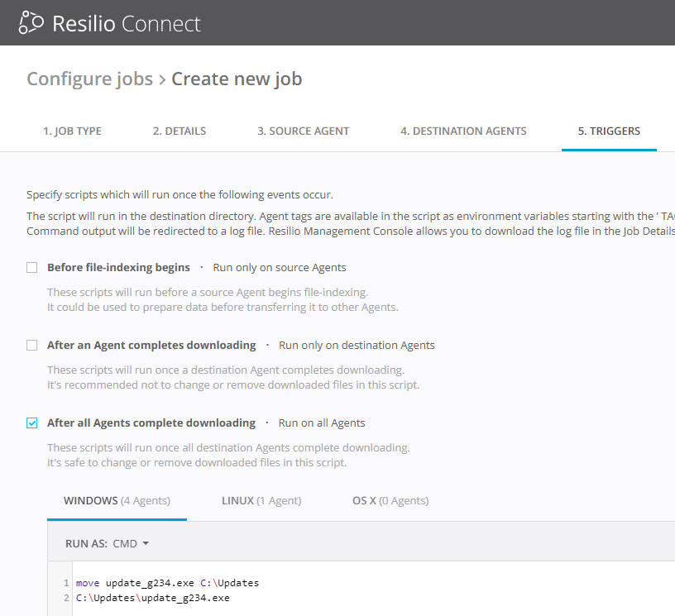
Task: Click line number 2 in editor gutter
Action: click(65, 598)
